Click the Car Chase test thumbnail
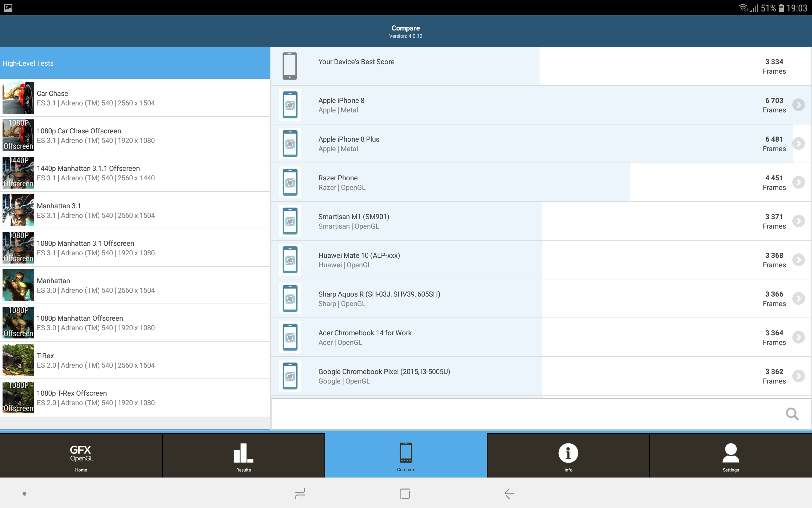 18,98
